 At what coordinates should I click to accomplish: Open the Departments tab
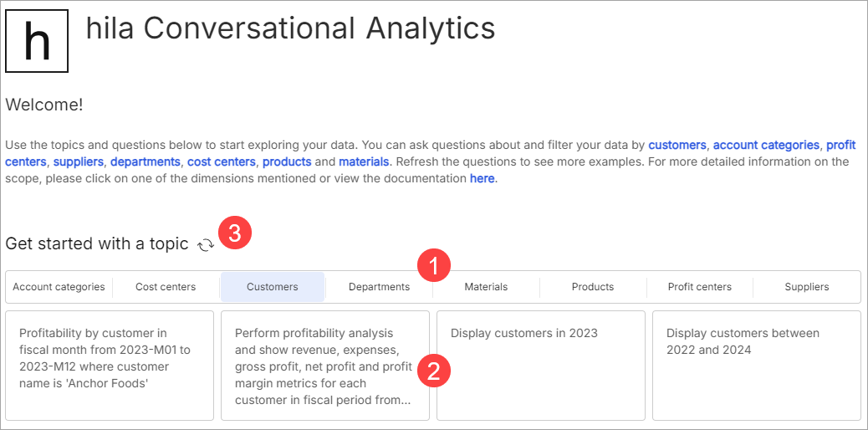pyautogui.click(x=379, y=286)
